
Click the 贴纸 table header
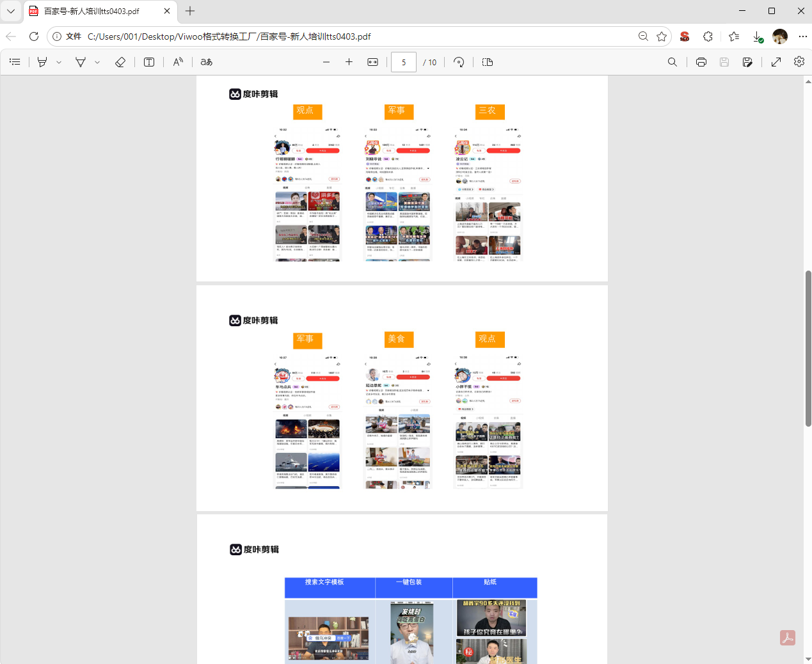point(495,587)
